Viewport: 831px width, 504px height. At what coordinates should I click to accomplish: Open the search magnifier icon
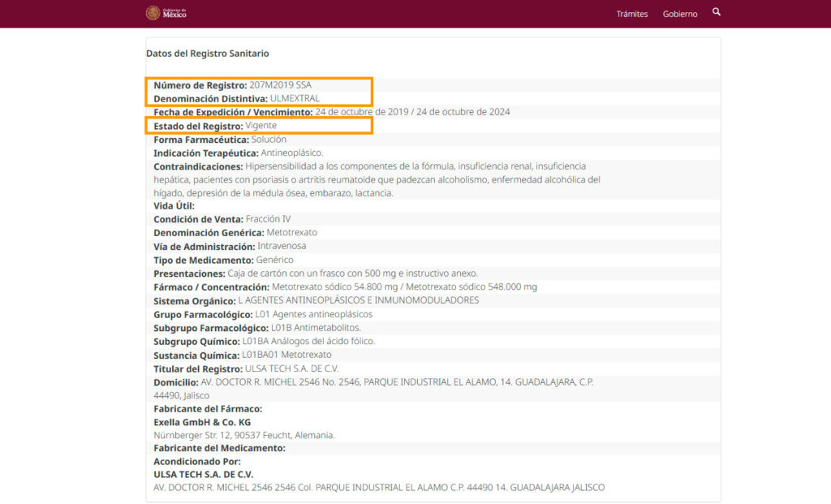pos(716,11)
